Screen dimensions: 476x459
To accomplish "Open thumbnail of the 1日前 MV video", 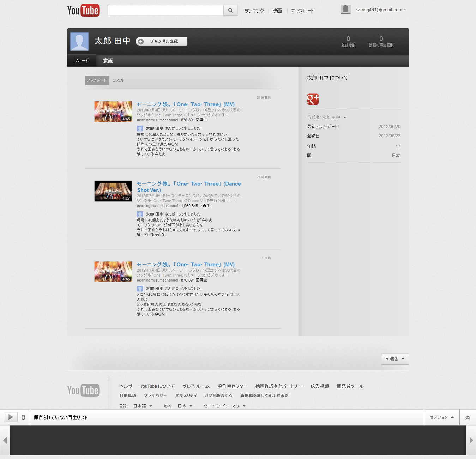I will coord(113,272).
